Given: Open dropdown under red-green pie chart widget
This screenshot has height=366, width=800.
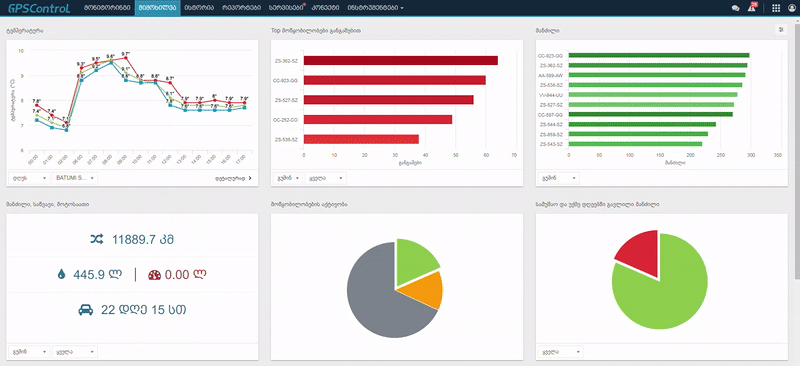Looking at the screenshot, I should [x=560, y=352].
